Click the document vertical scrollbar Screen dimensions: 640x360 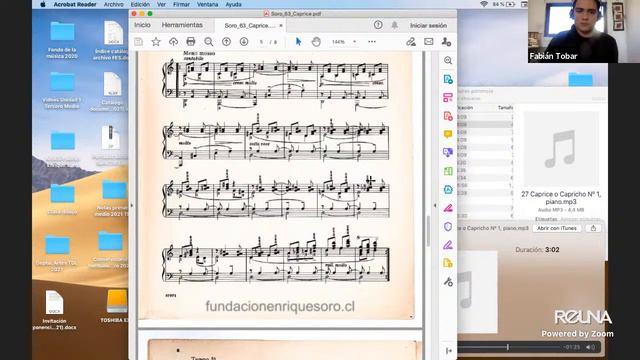pos(428,231)
